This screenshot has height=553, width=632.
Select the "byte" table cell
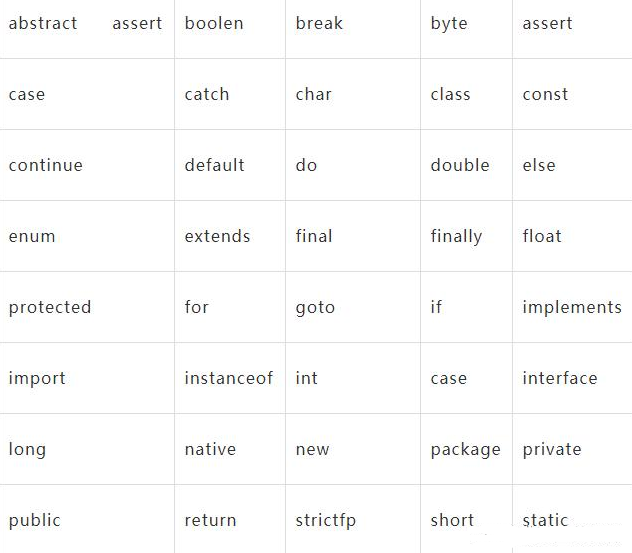click(x=449, y=23)
